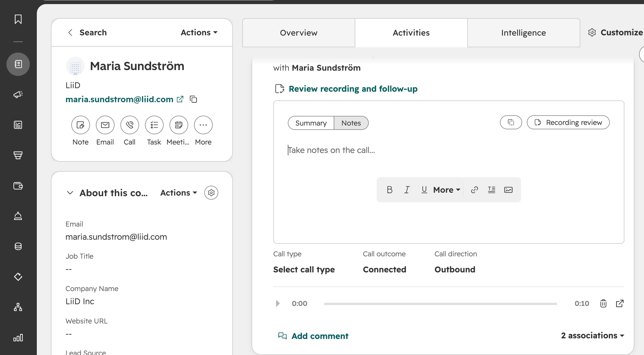
Task: Start a Call via the Call icon
Action: (129, 125)
